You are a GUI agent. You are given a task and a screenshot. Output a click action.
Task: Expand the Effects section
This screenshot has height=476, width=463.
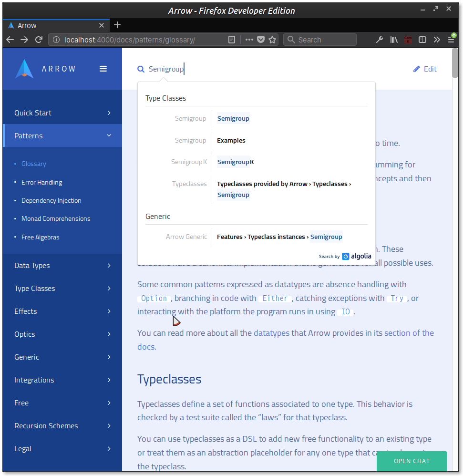coord(62,311)
